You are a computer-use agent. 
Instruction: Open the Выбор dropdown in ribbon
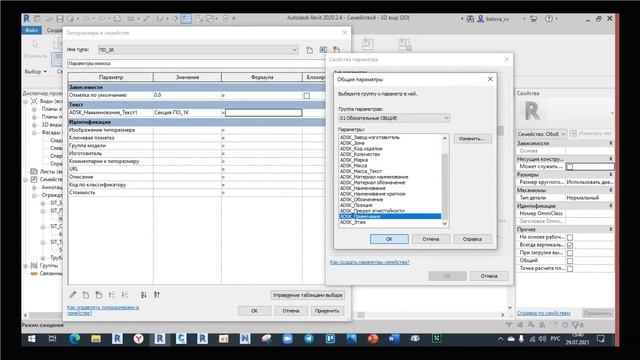(x=36, y=71)
